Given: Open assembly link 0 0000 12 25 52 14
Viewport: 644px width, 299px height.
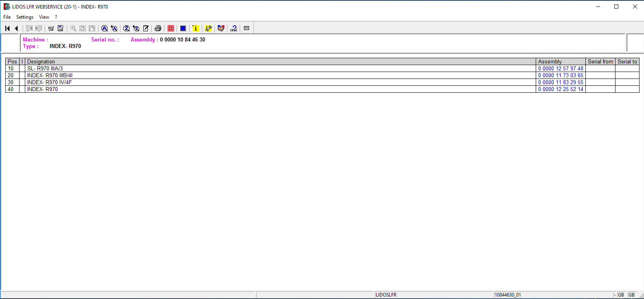Looking at the screenshot, I should (x=561, y=89).
